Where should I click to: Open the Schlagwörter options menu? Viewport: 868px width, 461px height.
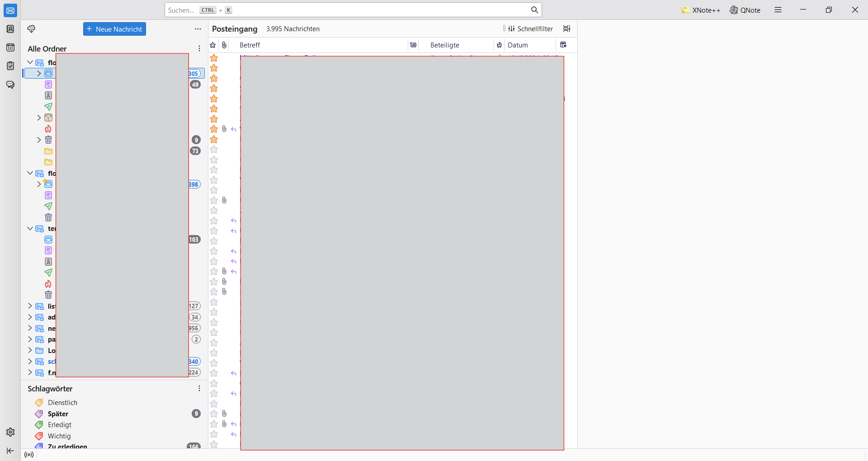[x=199, y=388]
